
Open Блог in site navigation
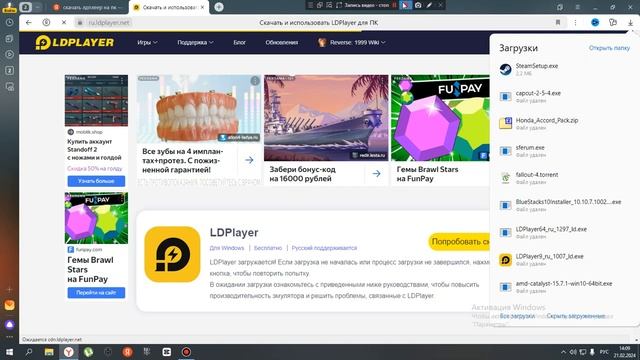(x=240, y=42)
